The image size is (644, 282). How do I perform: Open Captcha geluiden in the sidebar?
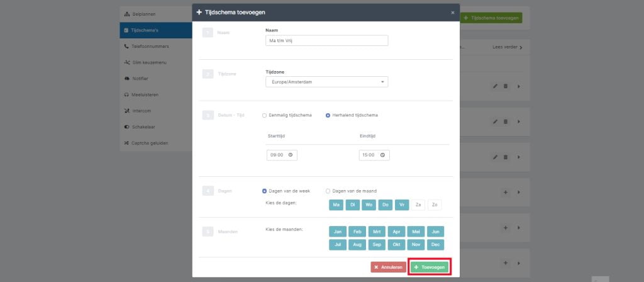[x=156, y=143]
